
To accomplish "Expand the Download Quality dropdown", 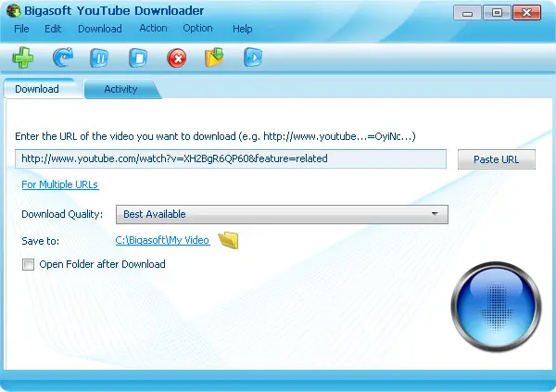I will tap(282, 214).
